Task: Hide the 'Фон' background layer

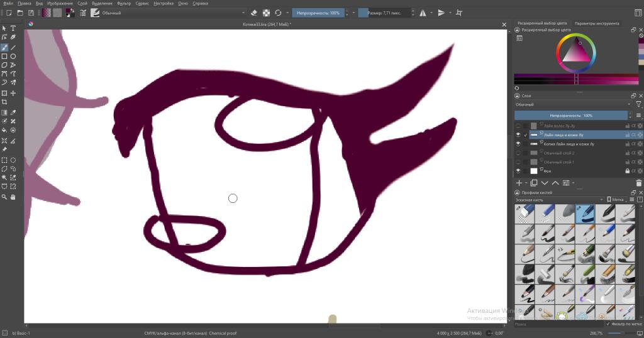Action: pos(518,171)
